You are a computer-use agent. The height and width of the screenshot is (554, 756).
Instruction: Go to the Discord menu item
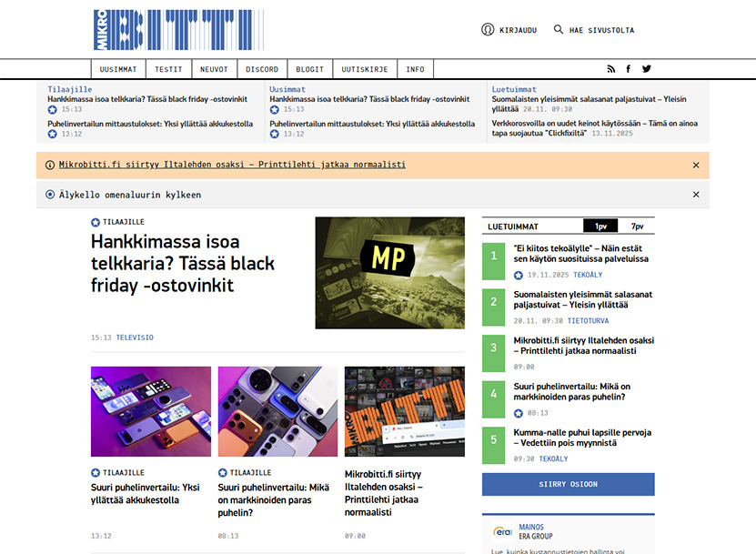[x=262, y=69]
